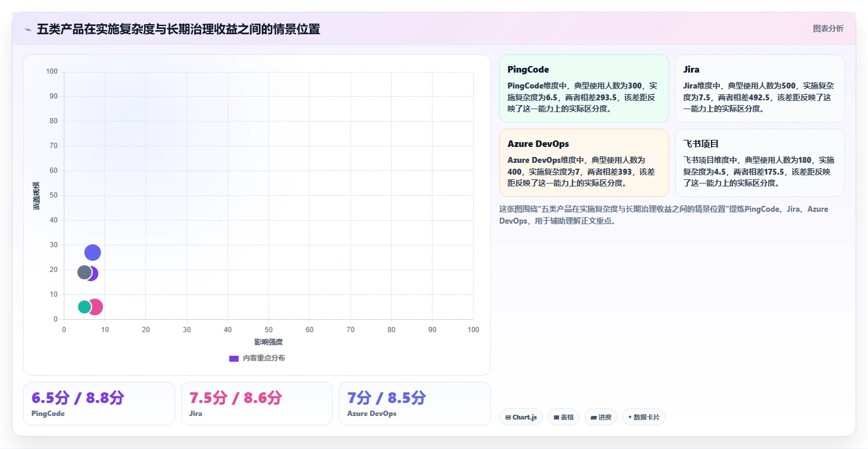This screenshot has width=868, height=449.
Task: Select the indigo bubble near value 27
Action: (93, 253)
